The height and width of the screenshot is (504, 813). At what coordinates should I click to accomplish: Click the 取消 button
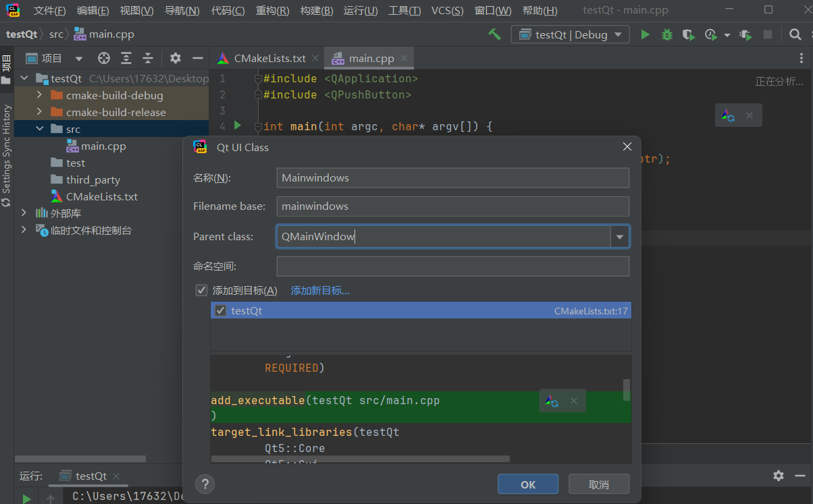(x=599, y=484)
